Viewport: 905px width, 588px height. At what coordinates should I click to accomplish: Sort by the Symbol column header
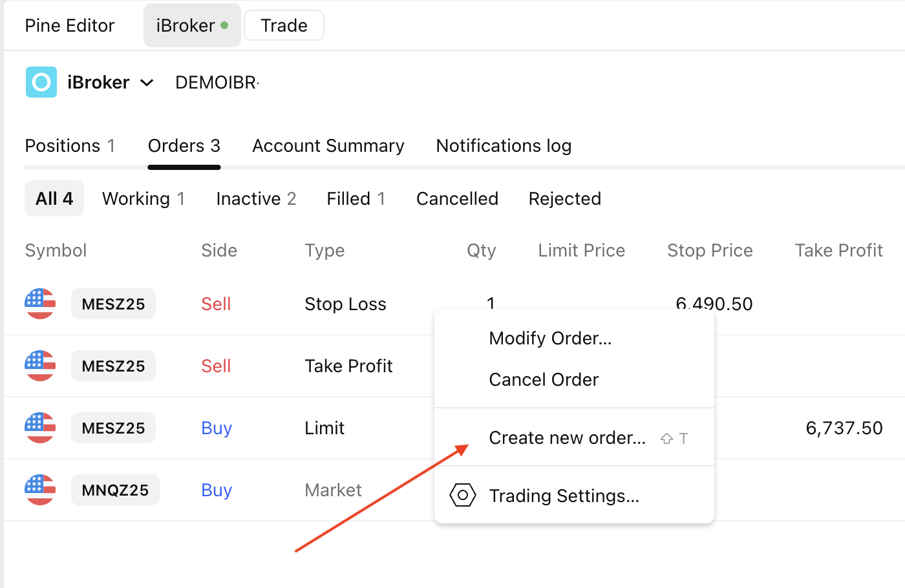point(56,251)
